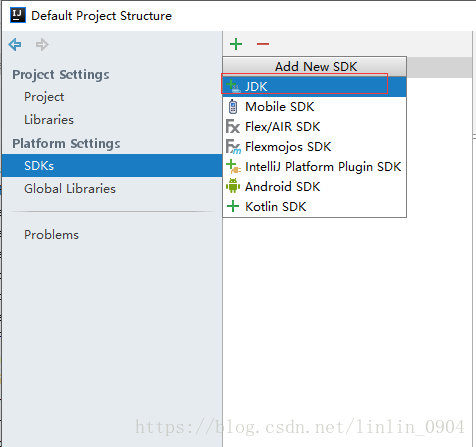Click the IntelliJ Platform Plugin SDK icon
This screenshot has height=447, width=476.
click(233, 167)
